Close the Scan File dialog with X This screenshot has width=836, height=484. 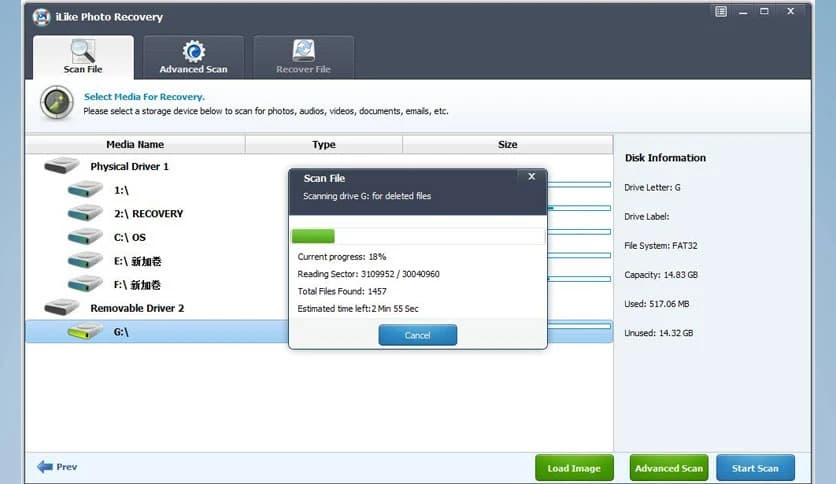[532, 176]
